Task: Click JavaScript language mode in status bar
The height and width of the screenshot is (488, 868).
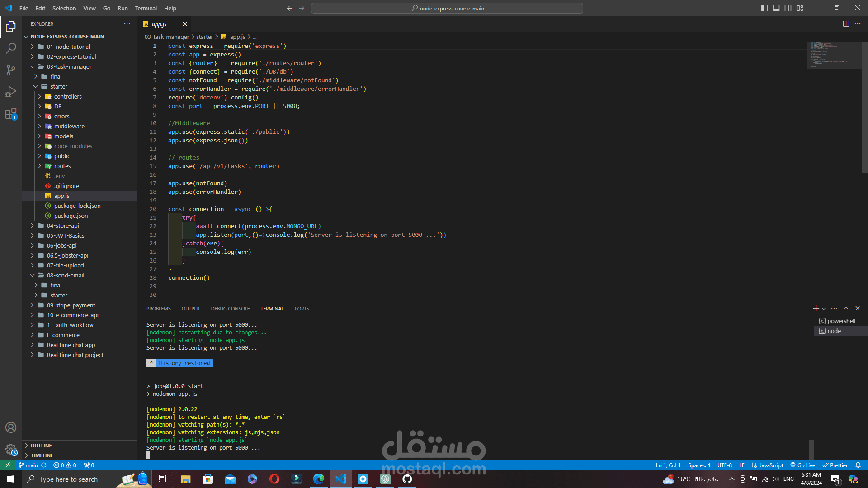Action: pyautogui.click(x=768, y=465)
